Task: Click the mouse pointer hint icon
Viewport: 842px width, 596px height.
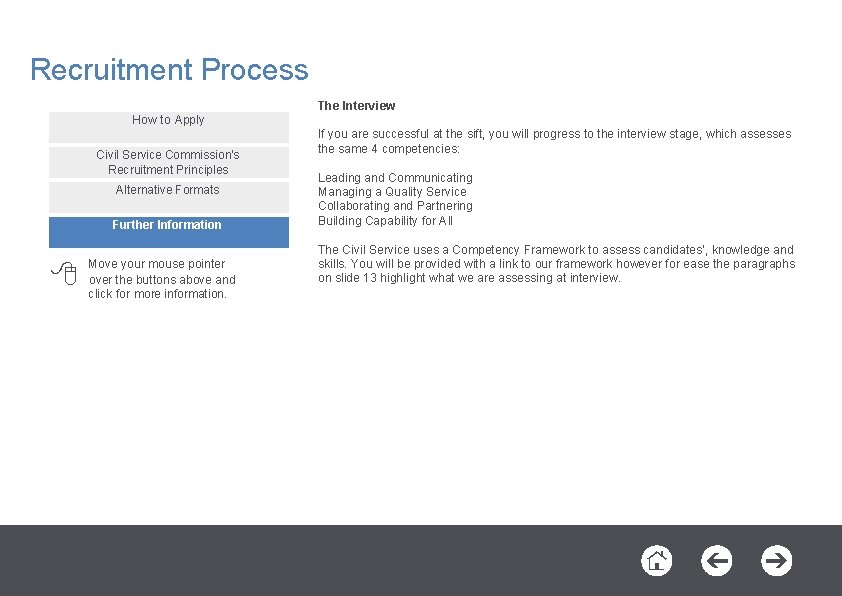Action: [x=64, y=273]
